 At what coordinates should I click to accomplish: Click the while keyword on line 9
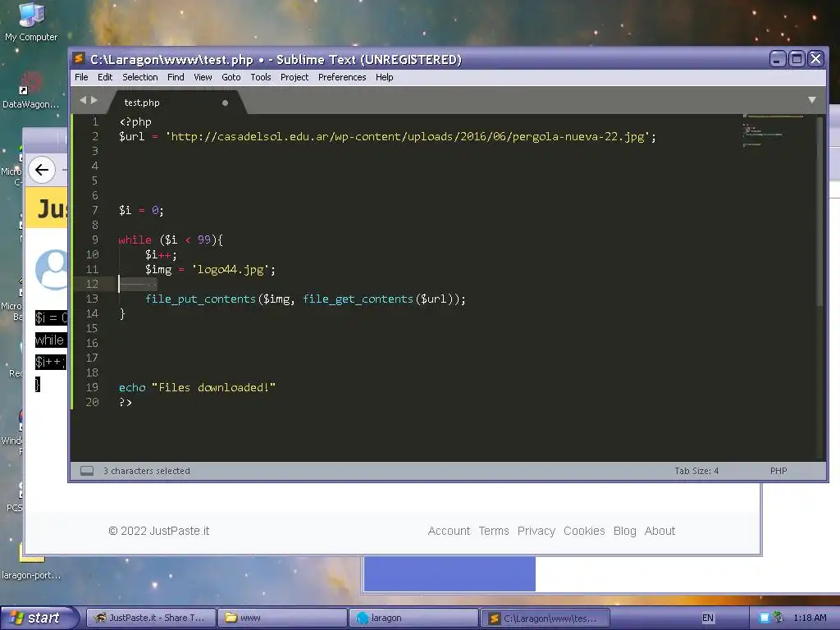coord(135,240)
